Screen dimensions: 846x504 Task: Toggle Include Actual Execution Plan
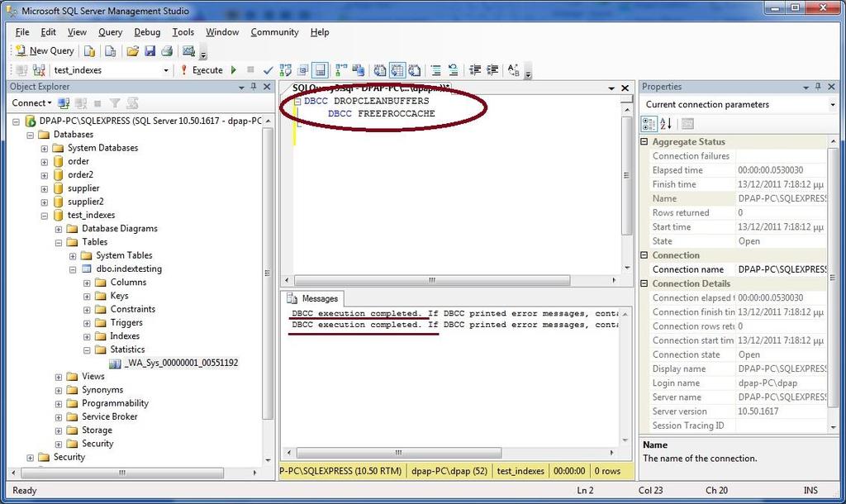tap(341, 70)
